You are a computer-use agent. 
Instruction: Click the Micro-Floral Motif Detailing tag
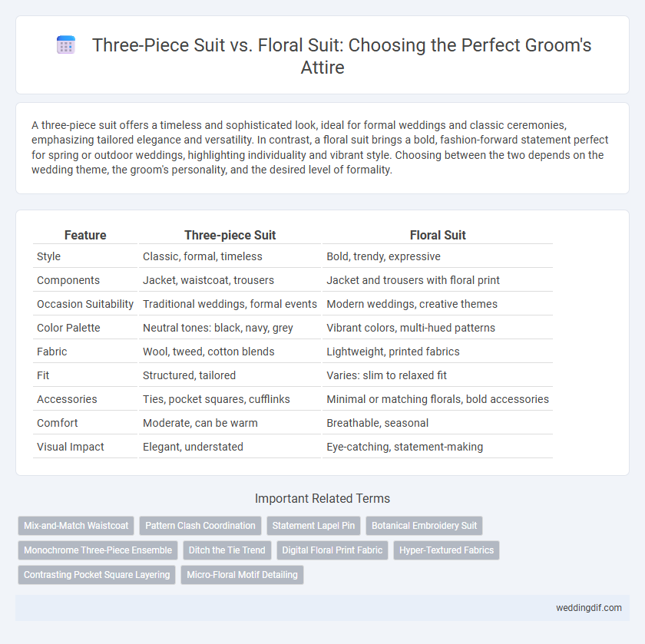tap(243, 575)
